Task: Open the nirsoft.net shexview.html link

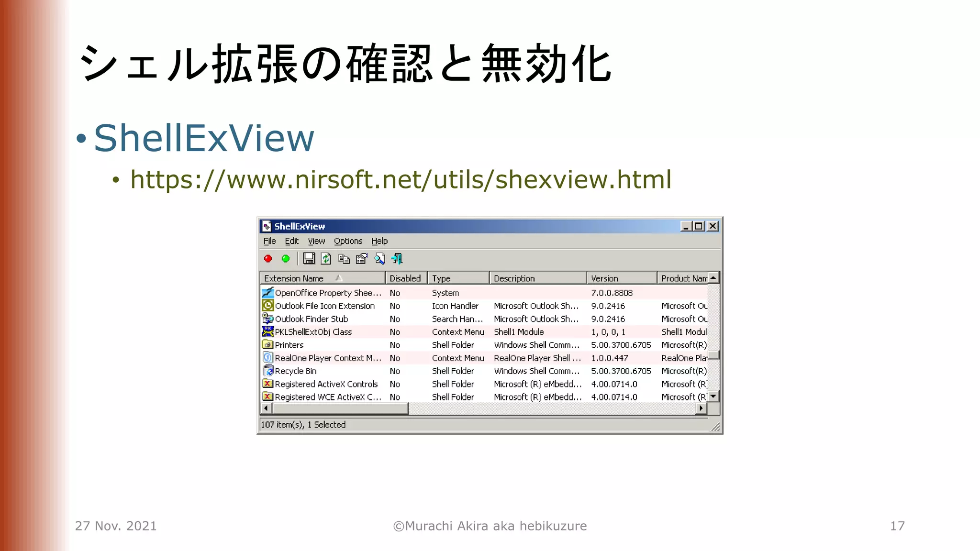Action: [x=401, y=180]
